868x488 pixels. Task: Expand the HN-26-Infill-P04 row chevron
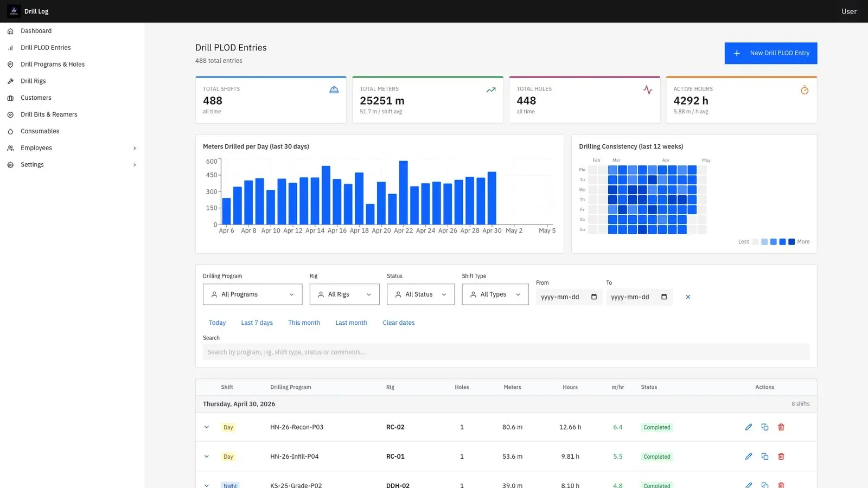tap(207, 457)
